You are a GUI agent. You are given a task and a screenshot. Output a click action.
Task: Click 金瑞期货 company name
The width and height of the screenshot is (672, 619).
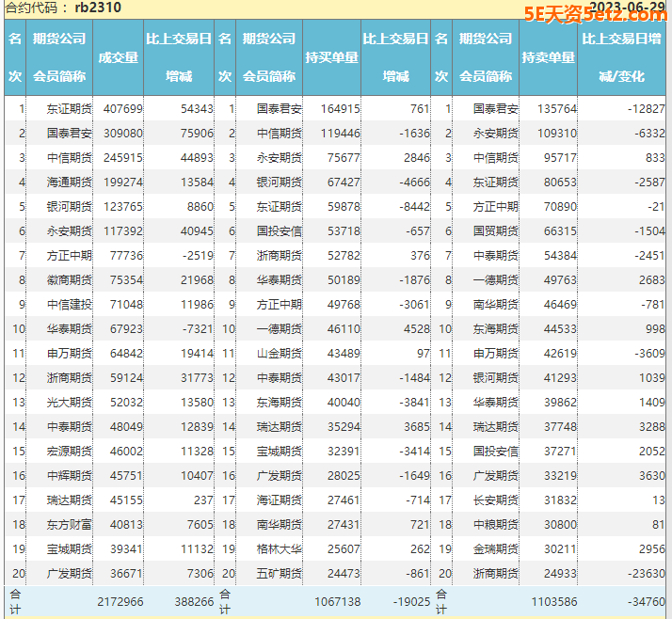click(495, 548)
